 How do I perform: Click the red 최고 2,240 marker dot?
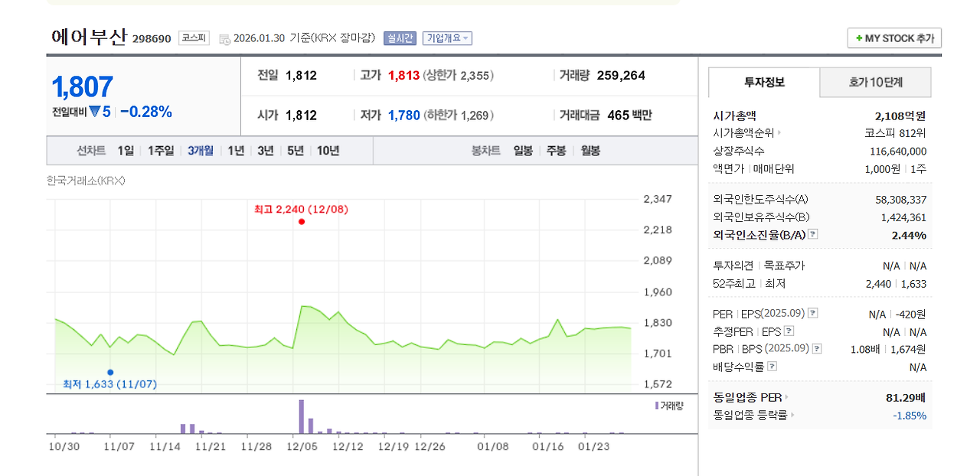coord(302,221)
